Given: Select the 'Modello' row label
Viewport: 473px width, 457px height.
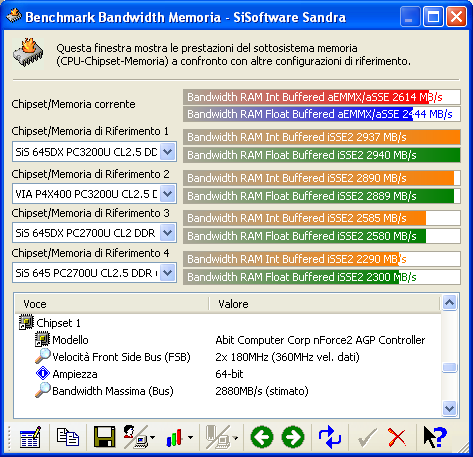Looking at the screenshot, I should pyautogui.click(x=70, y=340).
